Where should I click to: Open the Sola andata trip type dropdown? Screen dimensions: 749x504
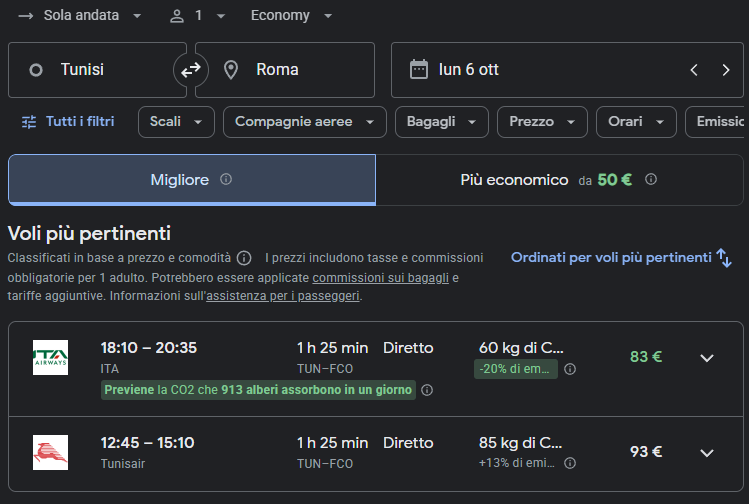click(x=80, y=15)
